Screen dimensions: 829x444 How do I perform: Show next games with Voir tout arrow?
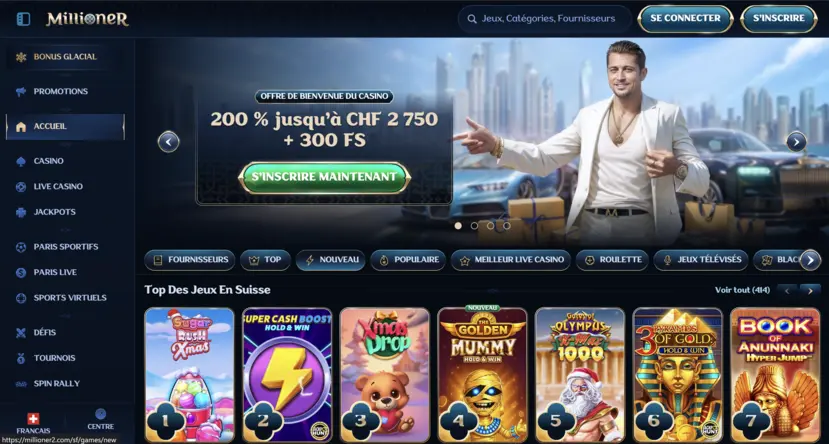(x=810, y=290)
